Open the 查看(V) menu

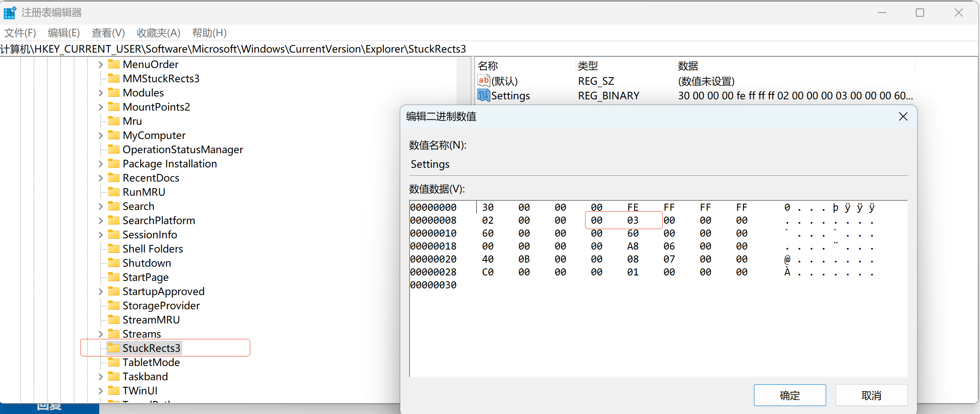pyautogui.click(x=108, y=33)
